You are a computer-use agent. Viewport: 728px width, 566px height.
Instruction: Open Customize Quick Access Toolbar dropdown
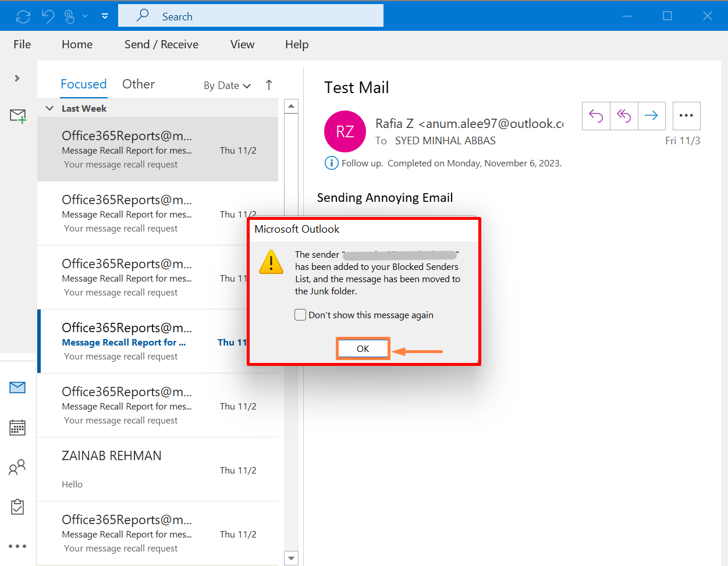tap(105, 16)
